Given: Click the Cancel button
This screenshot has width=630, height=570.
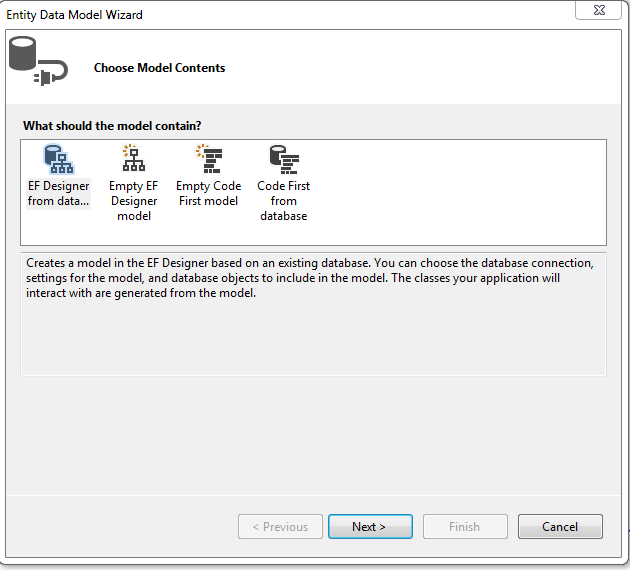Looking at the screenshot, I should coord(560,526).
